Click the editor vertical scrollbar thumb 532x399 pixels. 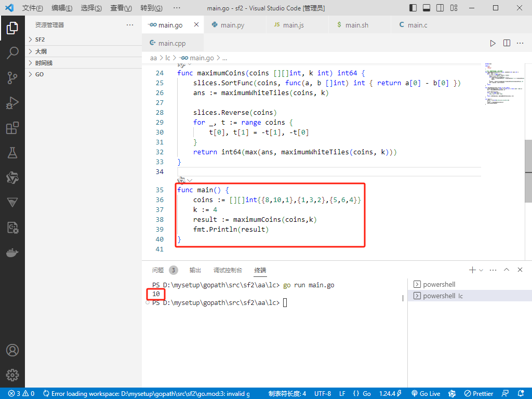tap(528, 171)
